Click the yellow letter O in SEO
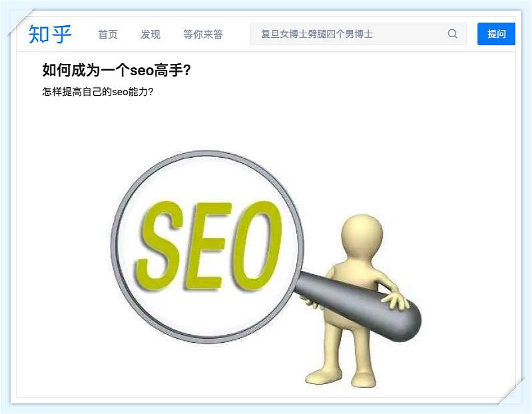This screenshot has height=414, width=532. 258,245
